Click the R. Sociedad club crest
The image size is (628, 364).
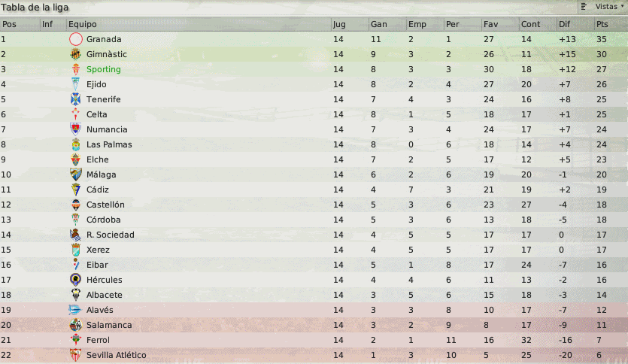(75, 235)
